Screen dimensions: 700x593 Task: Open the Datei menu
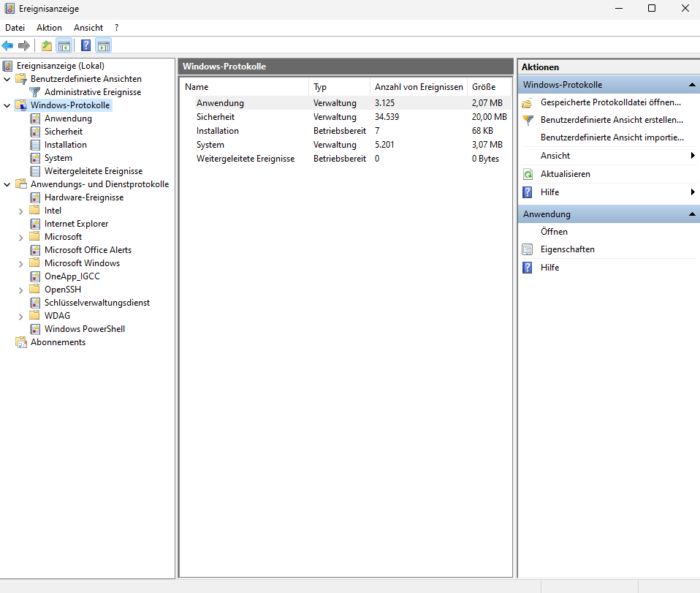tap(15, 28)
